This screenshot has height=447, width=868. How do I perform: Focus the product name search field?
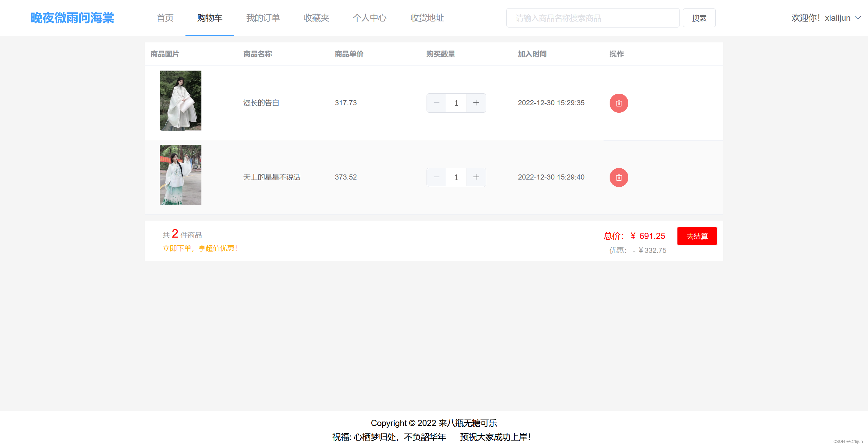[592, 18]
